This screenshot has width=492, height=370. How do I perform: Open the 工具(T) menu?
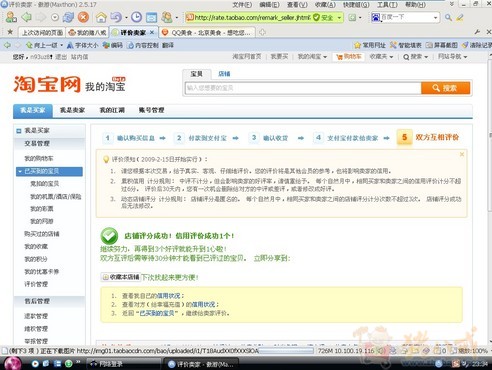coord(387,4)
